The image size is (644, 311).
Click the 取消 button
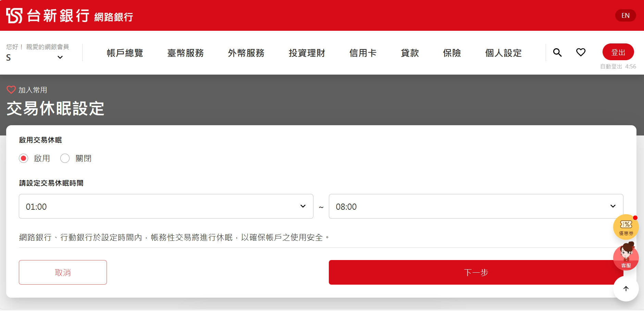coord(63,272)
